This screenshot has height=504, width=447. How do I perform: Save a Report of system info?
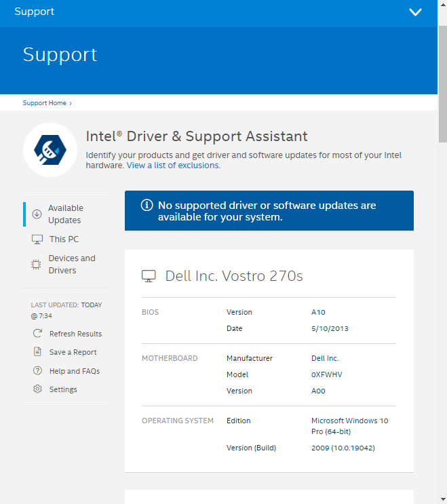click(73, 352)
